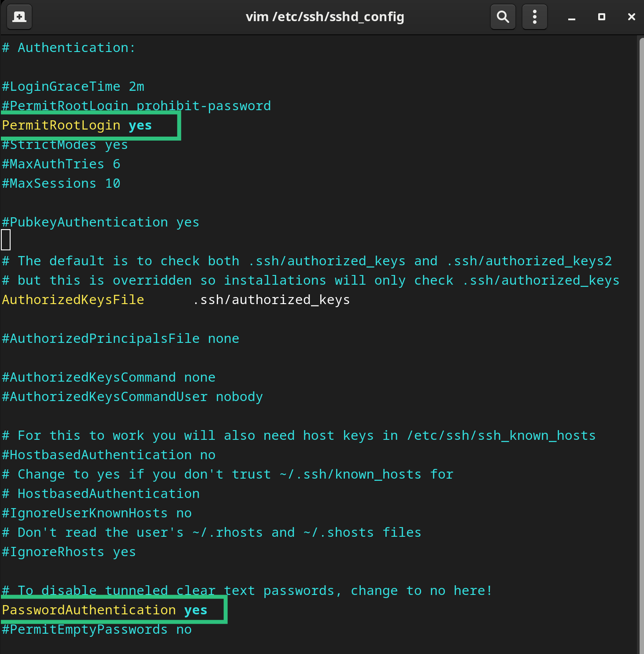Click the #PubkeyAuthentication yes line
Screen dimensions: 644x654
(100, 222)
